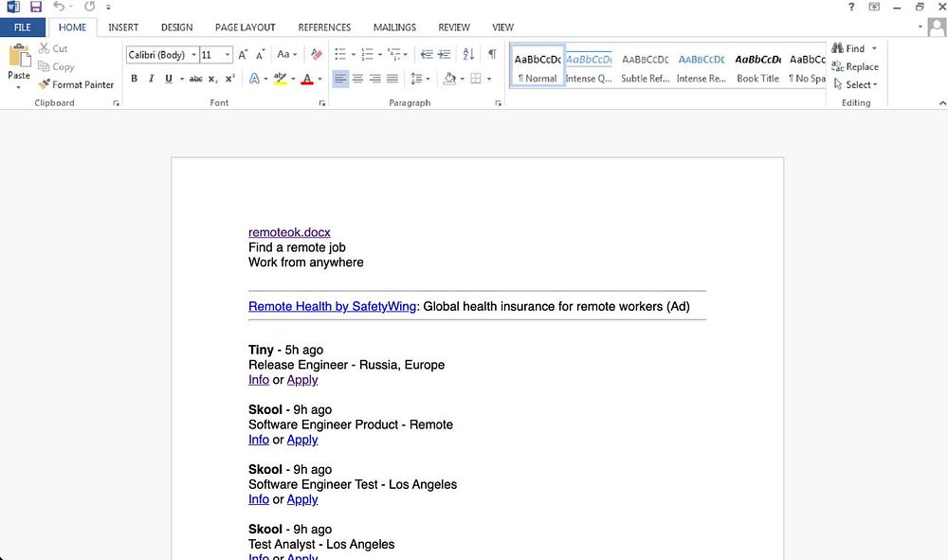Open Remote Health by SafetyWing link
948x560 pixels.
tap(332, 306)
